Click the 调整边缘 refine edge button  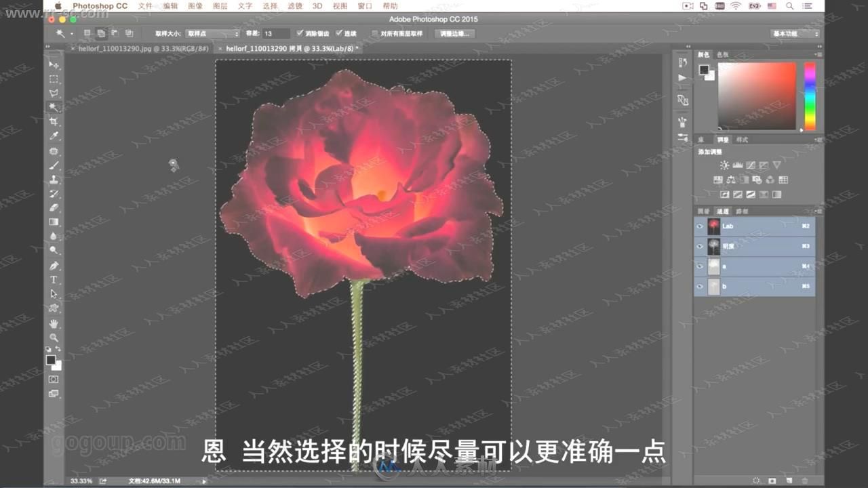coord(454,33)
